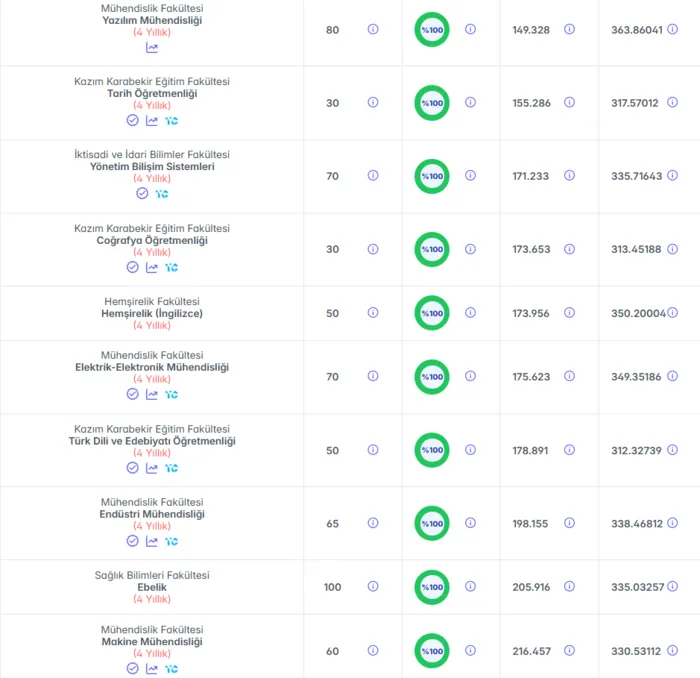Image resolution: width=700 pixels, height=678 pixels.
Task: Open the Tarih Öğretmenliği program link
Action: (x=152, y=93)
